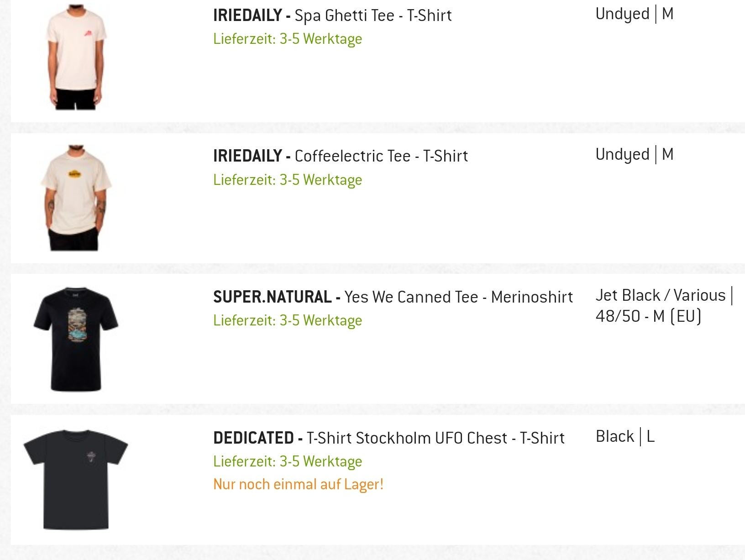
Task: Click the Lieferzeit text under Yes We Canned Tee
Action: [x=288, y=320]
